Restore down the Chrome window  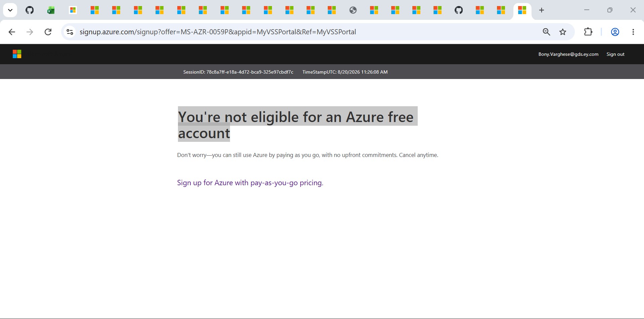[610, 10]
